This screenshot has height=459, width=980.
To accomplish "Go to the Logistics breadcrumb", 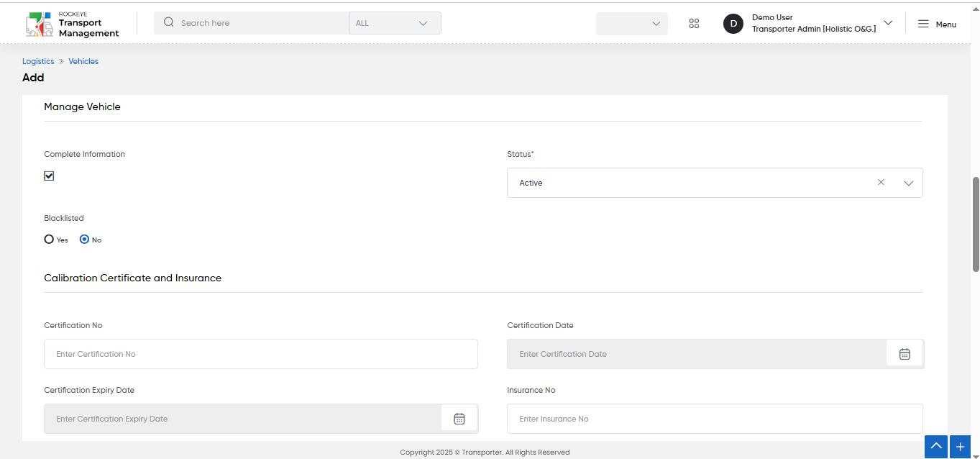I will (x=38, y=61).
